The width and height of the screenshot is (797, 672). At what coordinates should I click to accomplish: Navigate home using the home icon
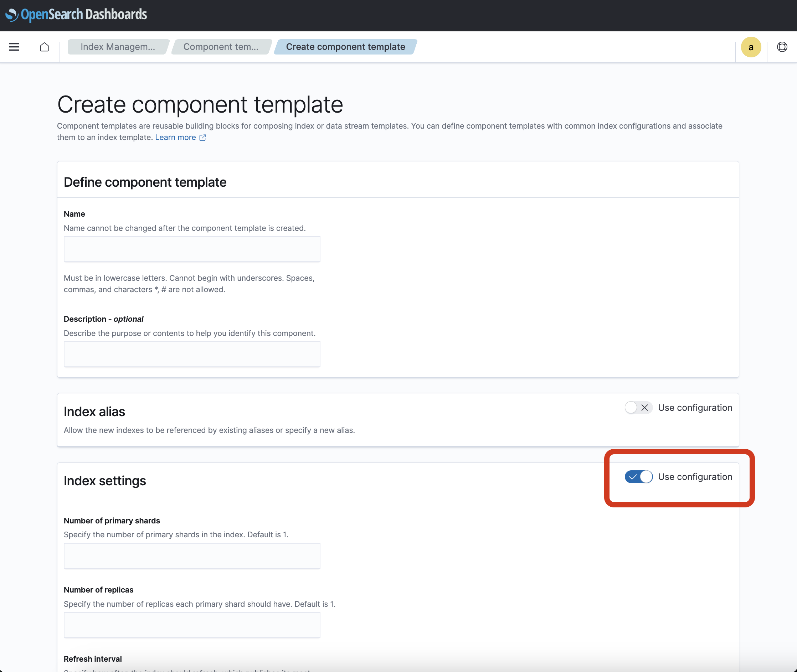click(45, 46)
